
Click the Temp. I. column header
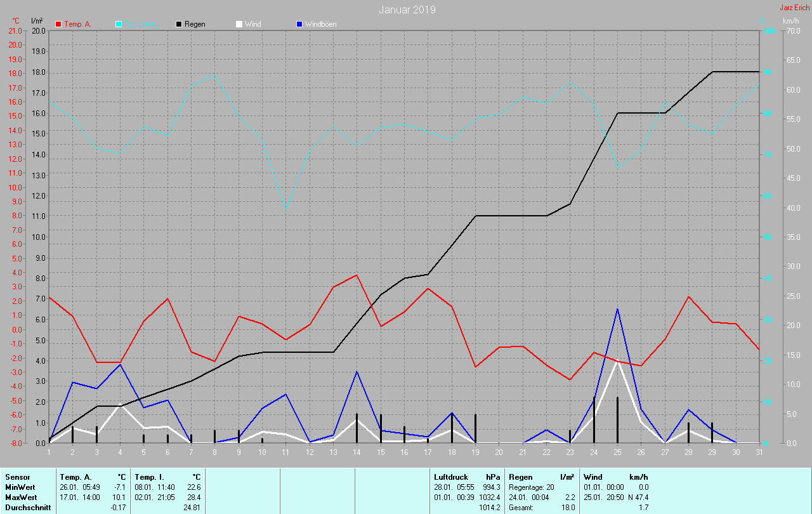[x=150, y=477]
